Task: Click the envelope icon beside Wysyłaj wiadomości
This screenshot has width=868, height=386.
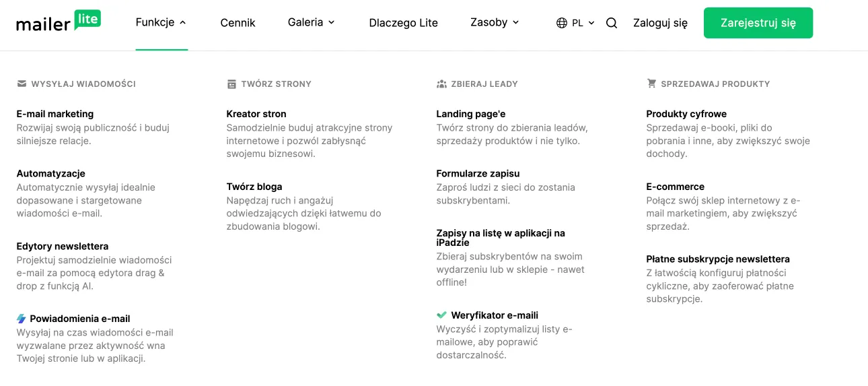Action: click(x=22, y=84)
